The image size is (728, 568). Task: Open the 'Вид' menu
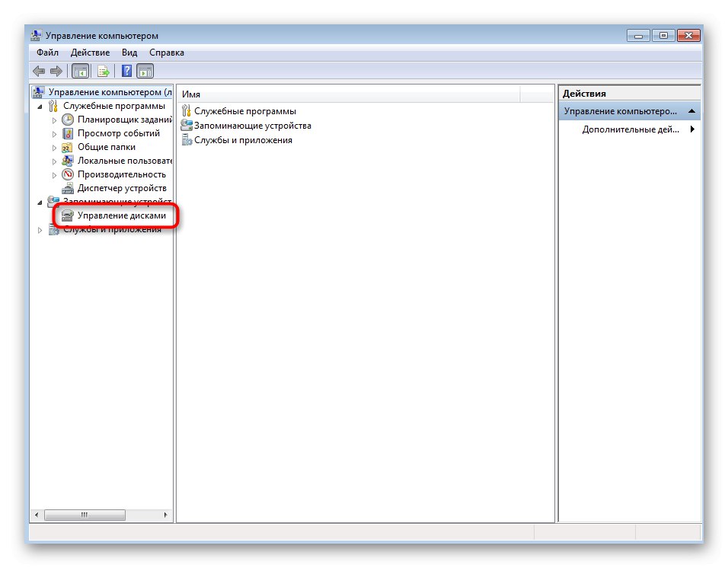[x=129, y=52]
